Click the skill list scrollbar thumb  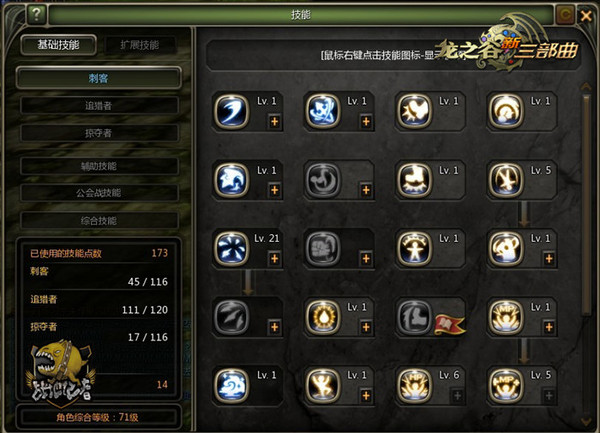pos(586,205)
